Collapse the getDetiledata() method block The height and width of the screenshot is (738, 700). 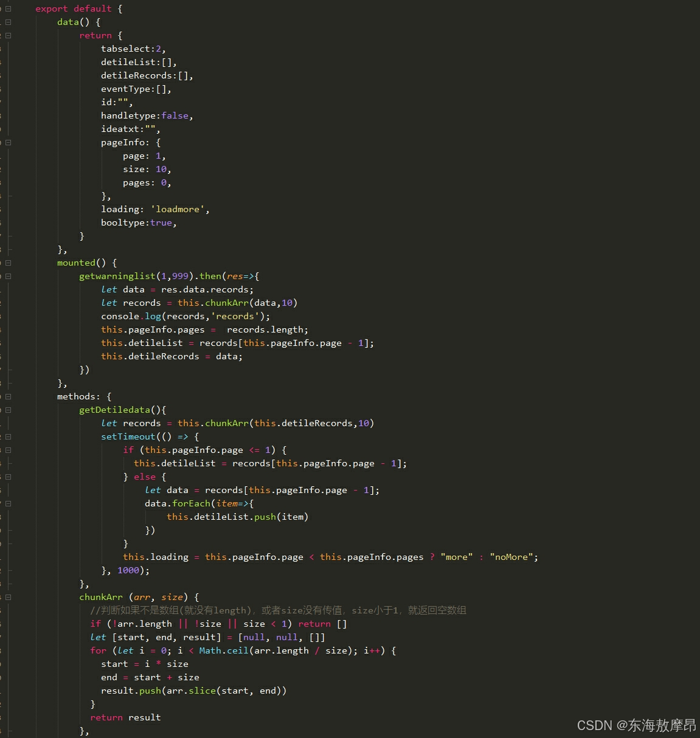tap(8, 410)
